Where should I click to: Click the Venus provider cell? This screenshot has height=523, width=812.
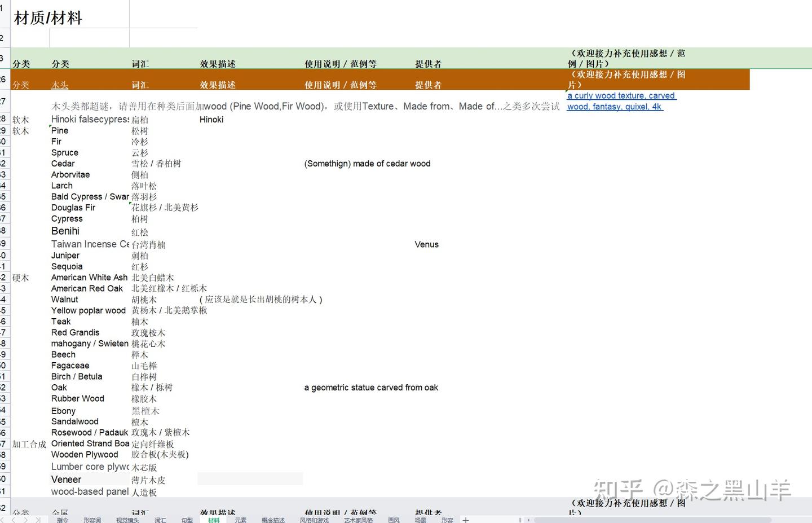[x=426, y=244]
